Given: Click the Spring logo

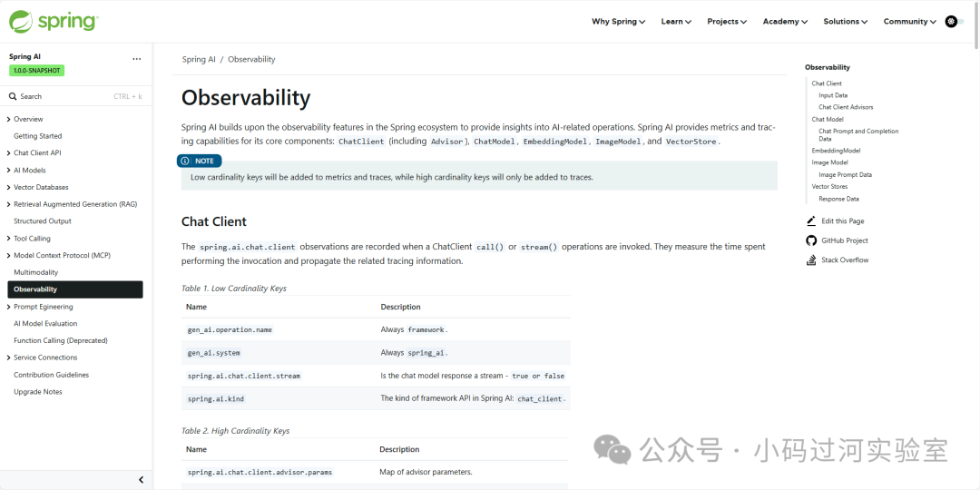Looking at the screenshot, I should (x=54, y=21).
